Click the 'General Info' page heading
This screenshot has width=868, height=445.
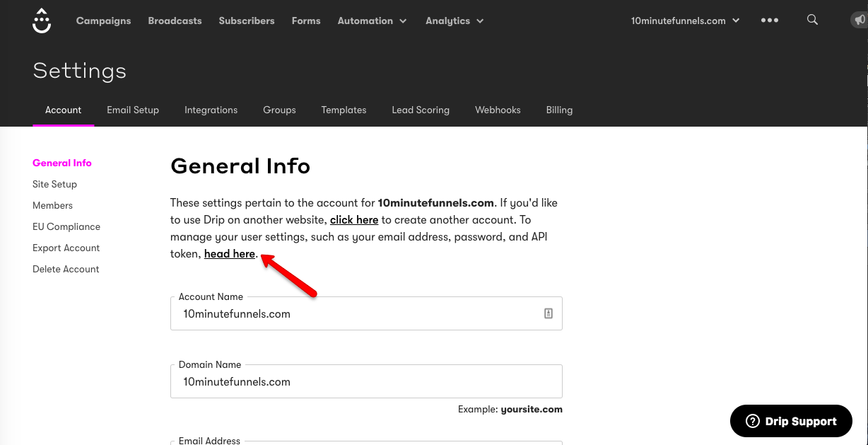(240, 166)
